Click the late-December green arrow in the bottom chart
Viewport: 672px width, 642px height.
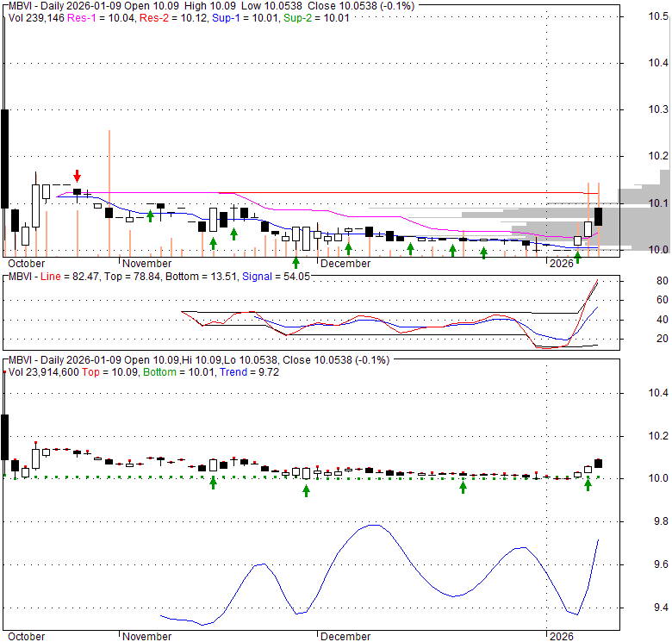coord(463,487)
